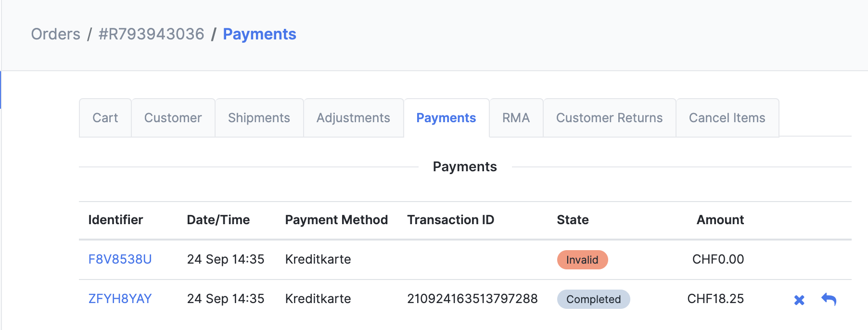Click the Completed state badge
Image resolution: width=868 pixels, height=330 pixels.
593,299
